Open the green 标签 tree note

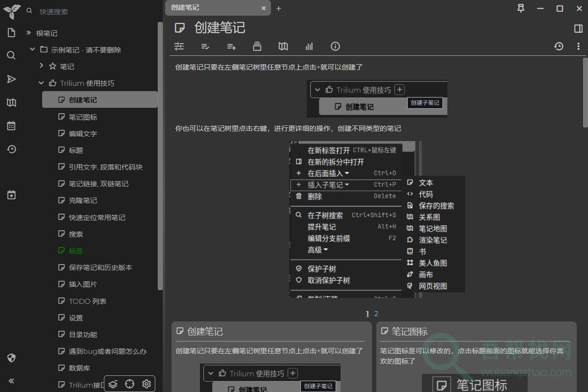click(x=76, y=250)
